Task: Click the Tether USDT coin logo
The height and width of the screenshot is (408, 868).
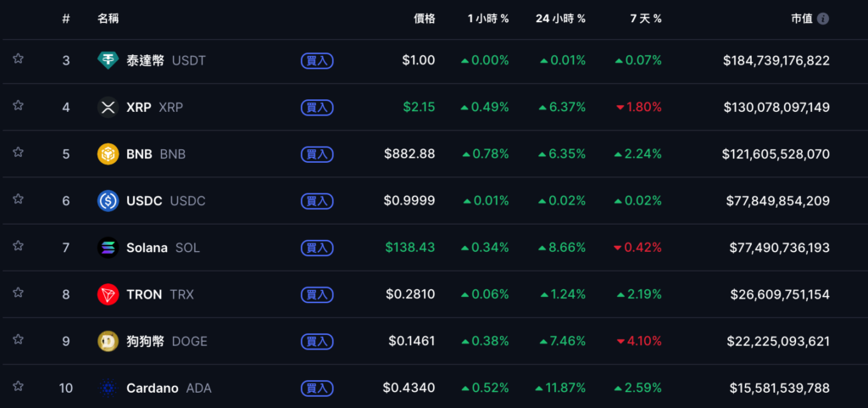Action: tap(108, 60)
